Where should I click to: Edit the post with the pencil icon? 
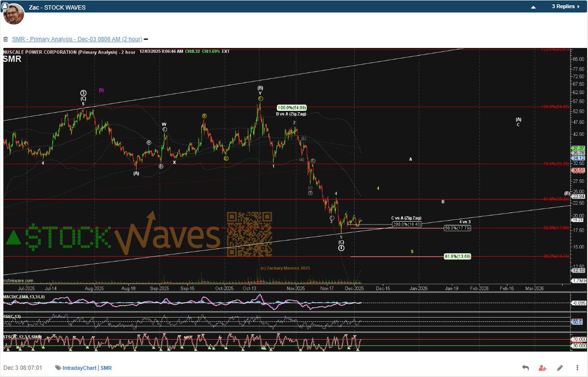(x=560, y=368)
